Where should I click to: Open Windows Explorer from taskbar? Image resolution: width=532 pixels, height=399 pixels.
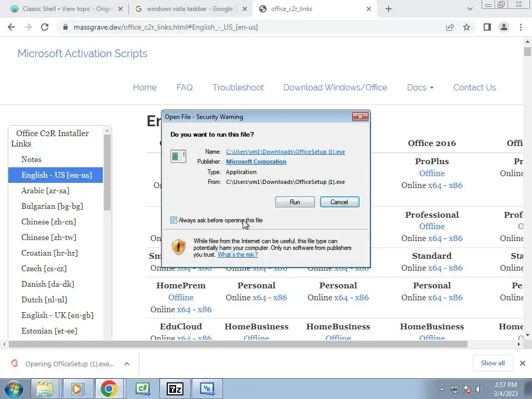tap(45, 389)
